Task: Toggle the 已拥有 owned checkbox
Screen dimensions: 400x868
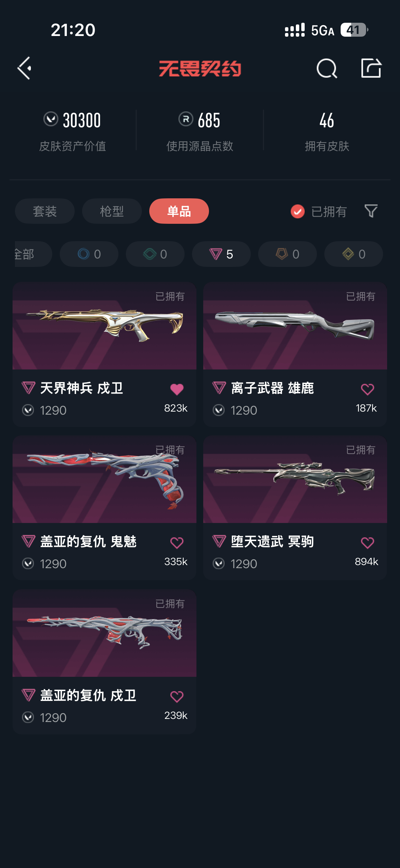Action: tap(298, 211)
